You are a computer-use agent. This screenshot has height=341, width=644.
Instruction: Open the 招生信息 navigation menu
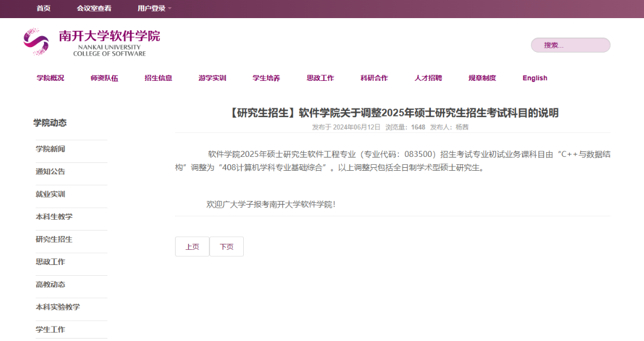pyautogui.click(x=159, y=78)
